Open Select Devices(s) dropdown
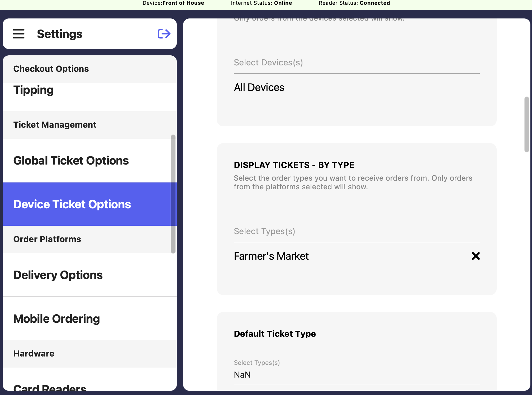Image resolution: width=532 pixels, height=395 pixels. click(356, 63)
